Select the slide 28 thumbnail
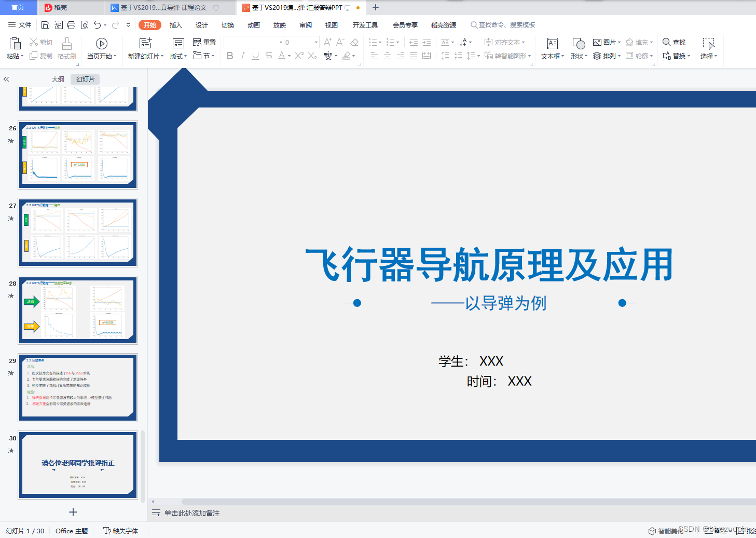Screen dimensions: 756x538 [78, 310]
